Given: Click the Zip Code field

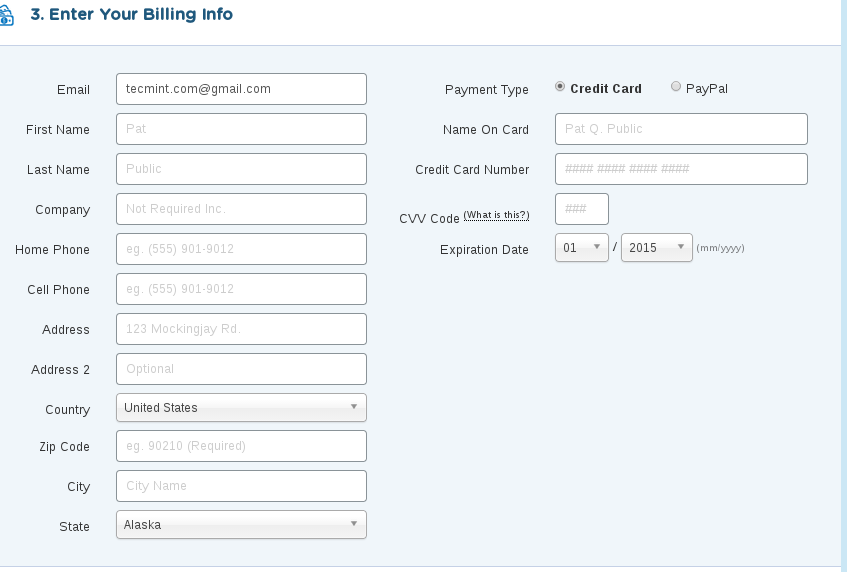Looking at the screenshot, I should coord(241,446).
